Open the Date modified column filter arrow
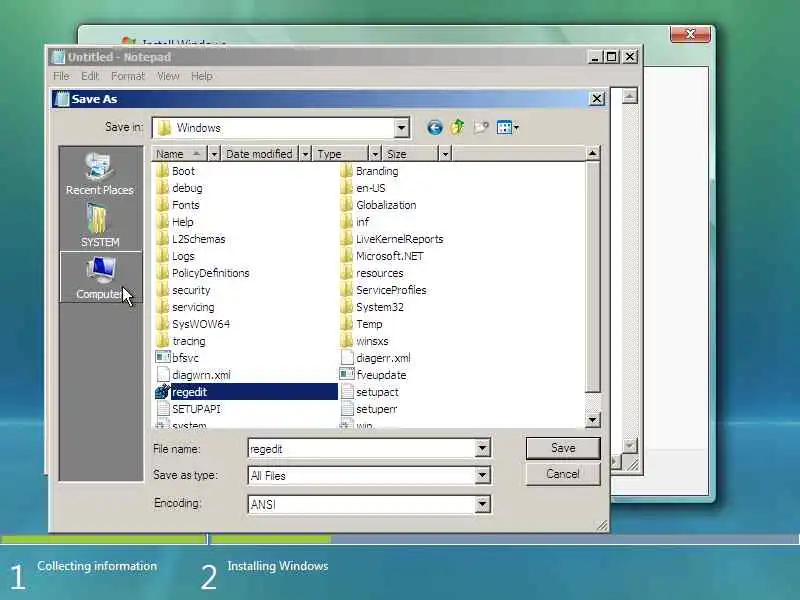Image resolution: width=800 pixels, height=600 pixels. 305,154
